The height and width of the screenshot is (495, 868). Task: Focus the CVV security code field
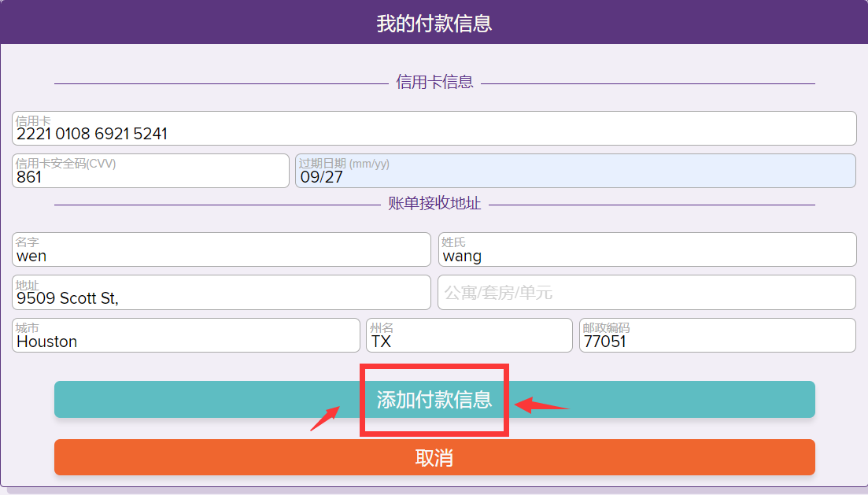[150, 172]
